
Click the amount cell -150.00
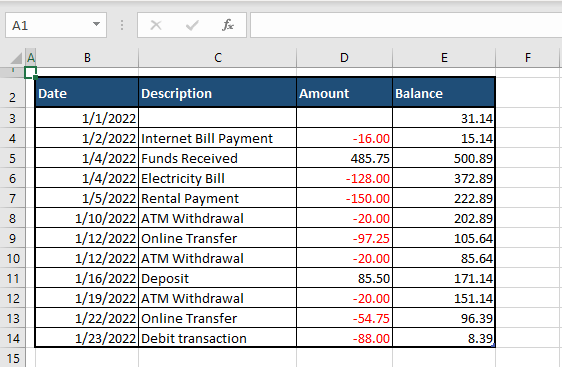point(344,198)
